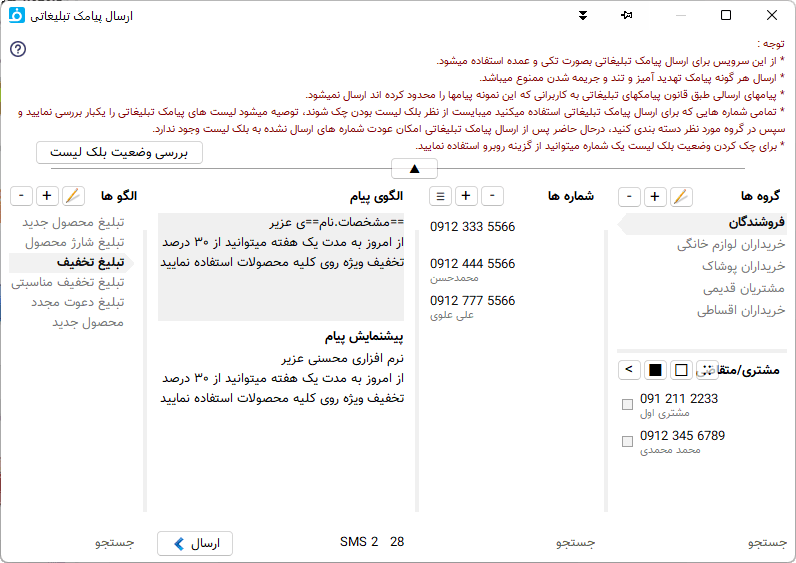Check the box for 0912 345 6789 محمد محمدی
The image size is (796, 563).
(x=627, y=442)
